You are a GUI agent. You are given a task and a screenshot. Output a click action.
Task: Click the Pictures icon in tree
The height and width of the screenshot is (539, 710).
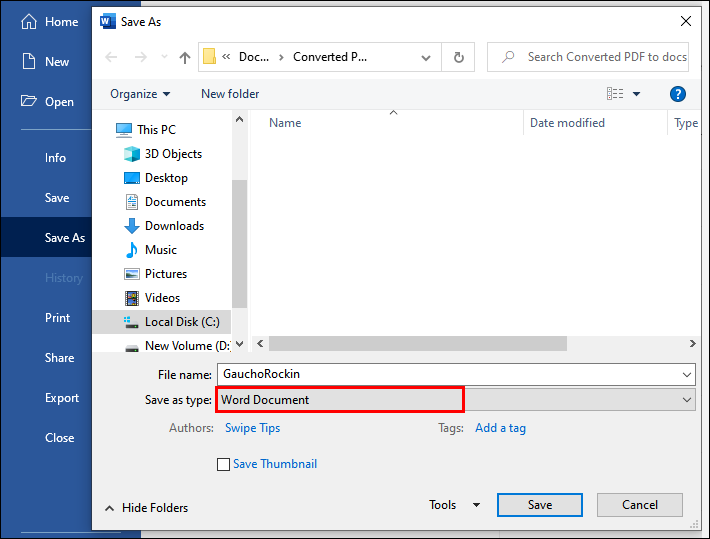click(132, 274)
